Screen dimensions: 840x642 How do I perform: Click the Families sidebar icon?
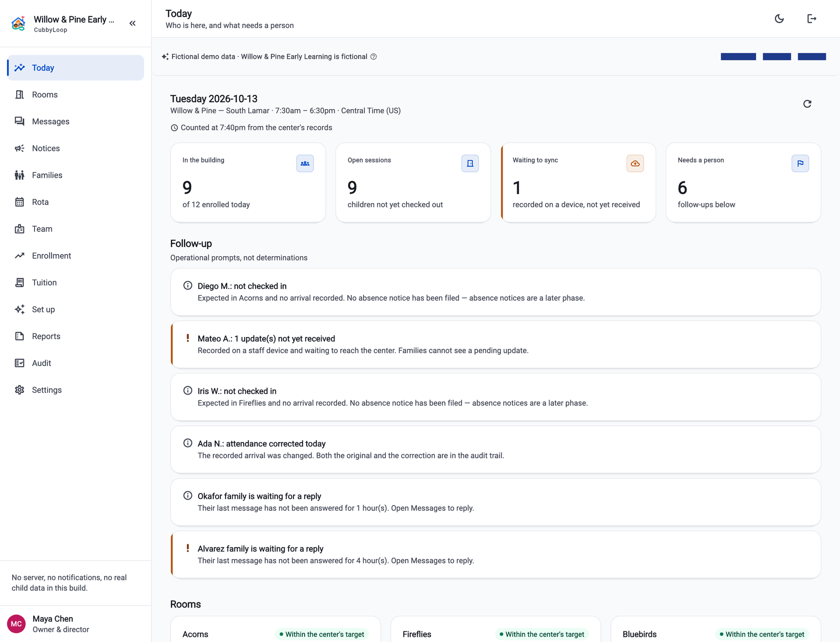(20, 175)
